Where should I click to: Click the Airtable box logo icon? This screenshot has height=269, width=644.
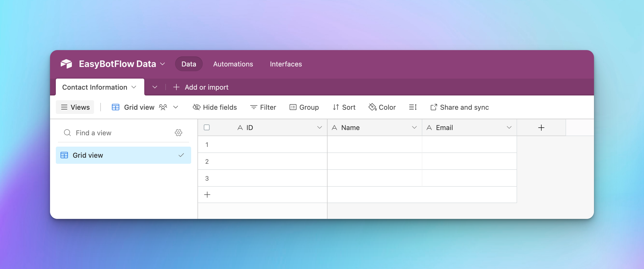coord(66,64)
